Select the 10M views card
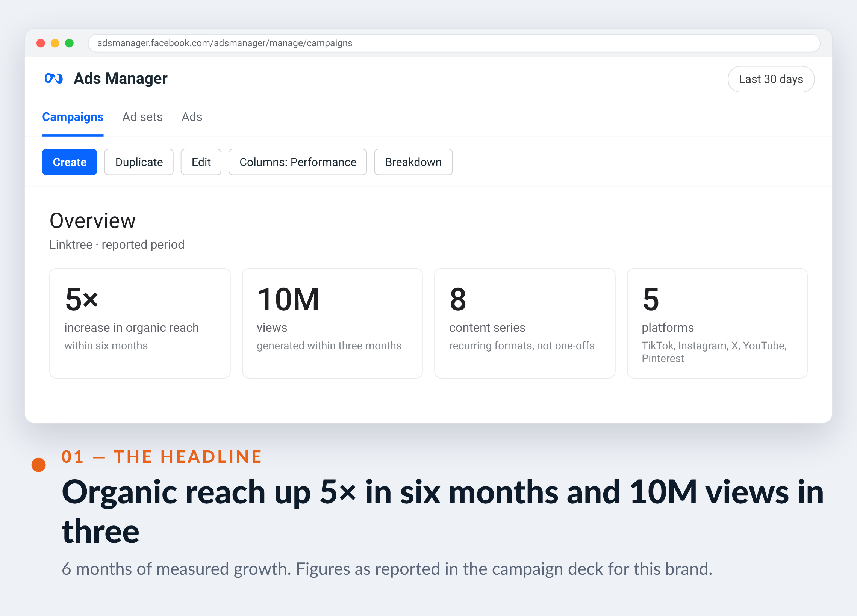Image resolution: width=857 pixels, height=616 pixels. tap(333, 323)
